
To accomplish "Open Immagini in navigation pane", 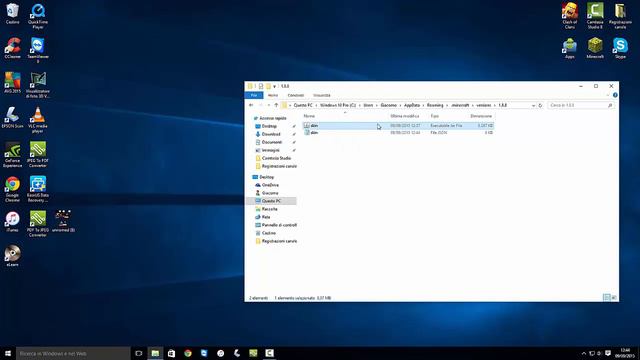I will click(270, 150).
